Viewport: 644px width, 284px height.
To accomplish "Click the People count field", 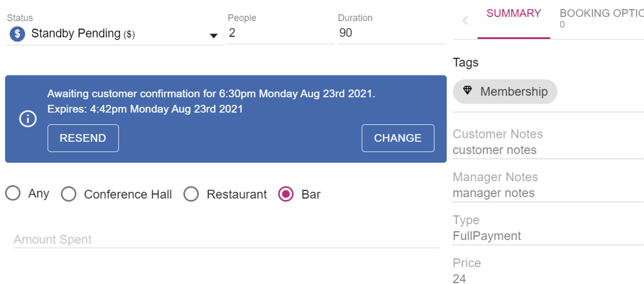I will coord(280,34).
